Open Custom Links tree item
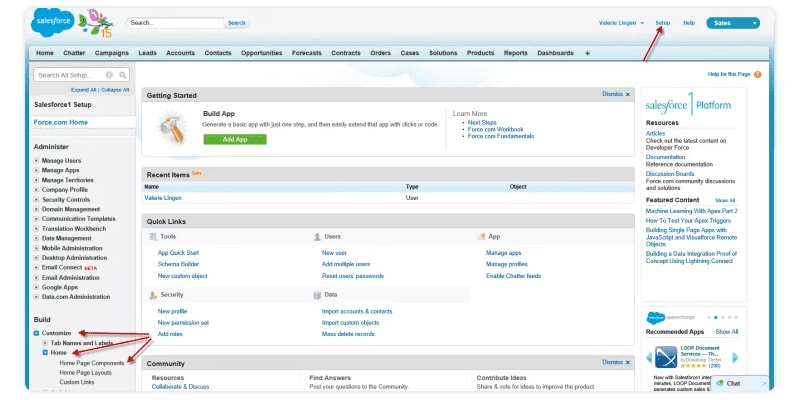The width and height of the screenshot is (800, 400). pyautogui.click(x=77, y=382)
